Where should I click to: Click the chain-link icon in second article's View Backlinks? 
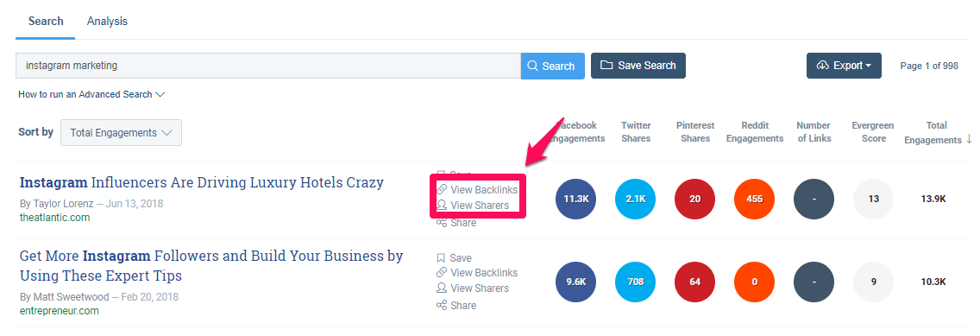tap(441, 273)
